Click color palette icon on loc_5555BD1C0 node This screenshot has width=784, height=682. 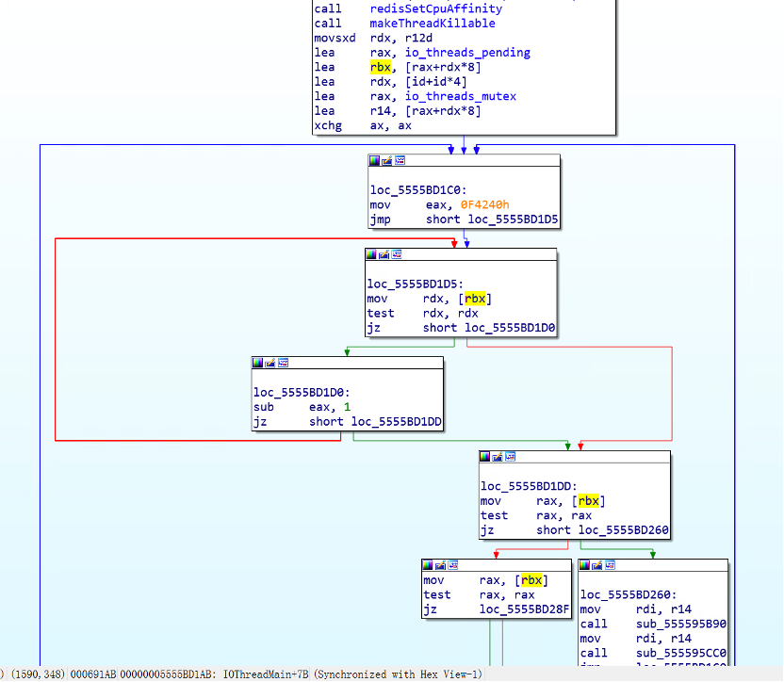pyautogui.click(x=375, y=161)
